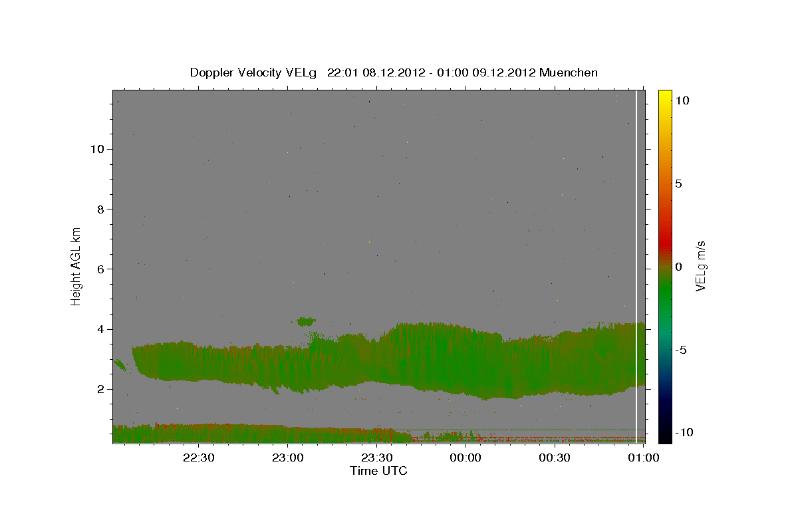Click the "Time UTC" axis label
Image resolution: width=798 pixels, height=532 pixels.
(x=378, y=471)
